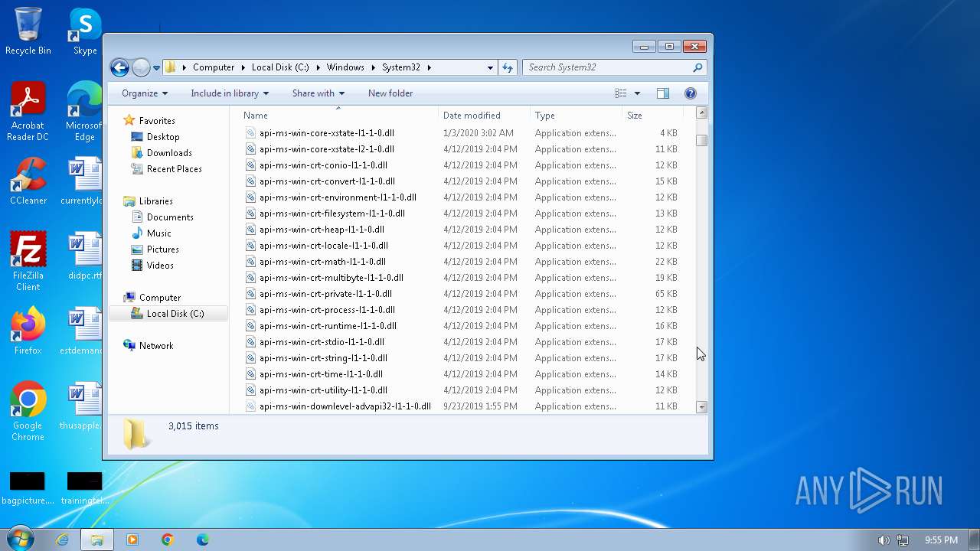
Task: Open the Videos library
Action: (x=160, y=266)
